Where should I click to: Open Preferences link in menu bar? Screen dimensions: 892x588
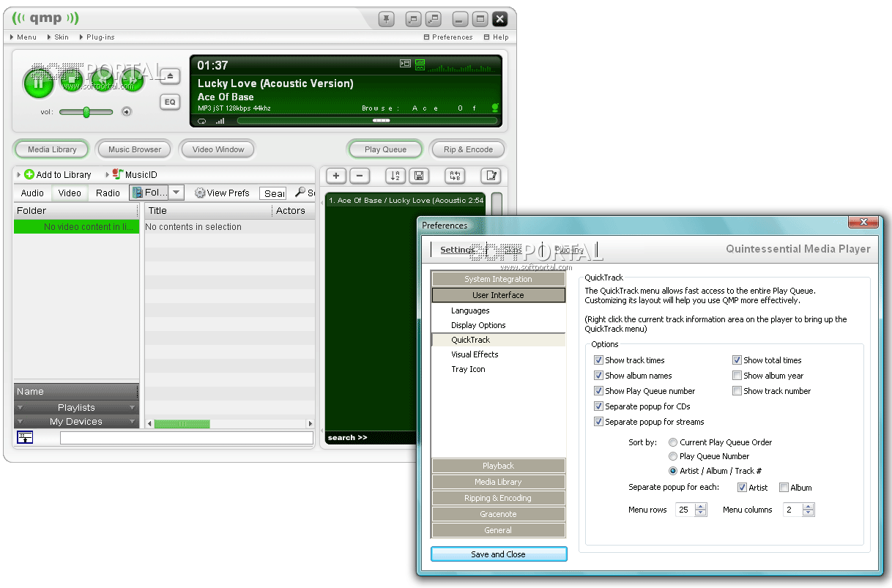point(448,37)
